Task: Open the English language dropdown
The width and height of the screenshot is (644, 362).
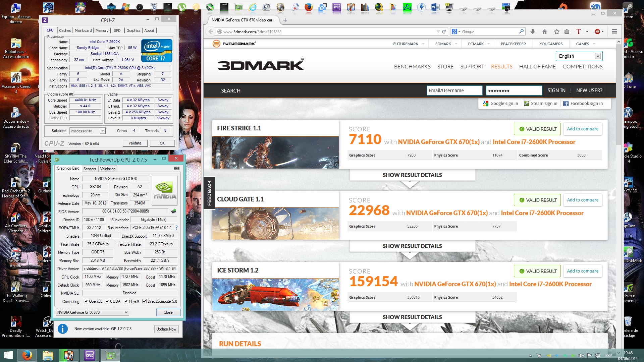Action: pos(579,56)
